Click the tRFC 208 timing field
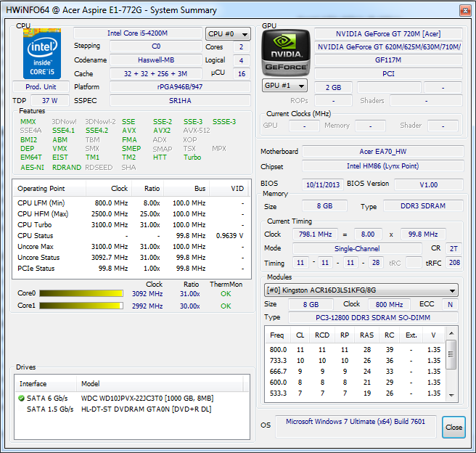This screenshot has width=476, height=453. pos(454,263)
